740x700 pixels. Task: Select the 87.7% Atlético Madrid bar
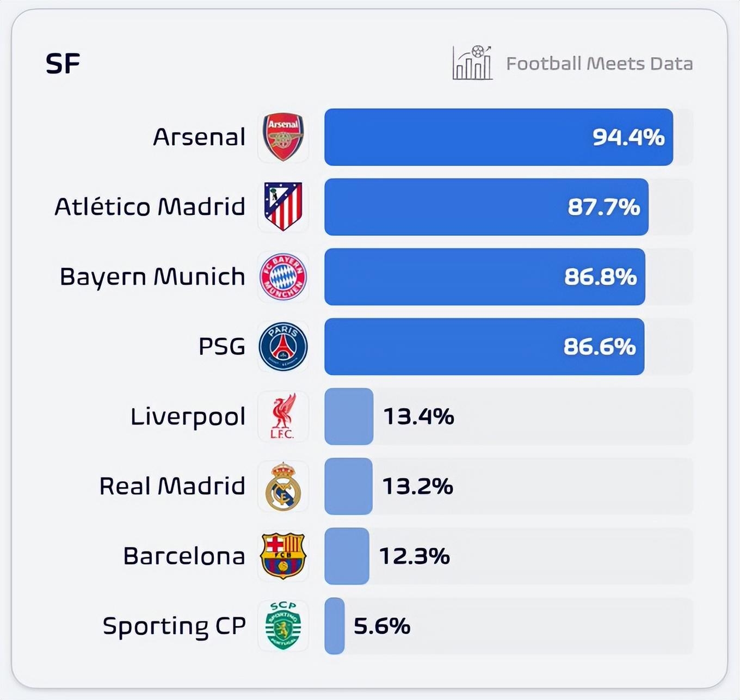486,207
